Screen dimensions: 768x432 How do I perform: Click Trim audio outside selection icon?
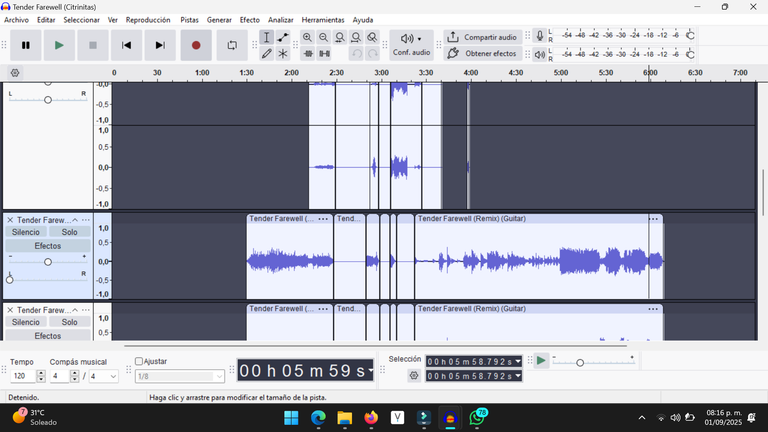(308, 53)
